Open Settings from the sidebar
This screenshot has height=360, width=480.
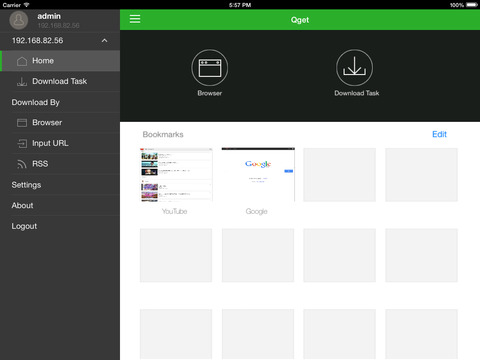60,185
